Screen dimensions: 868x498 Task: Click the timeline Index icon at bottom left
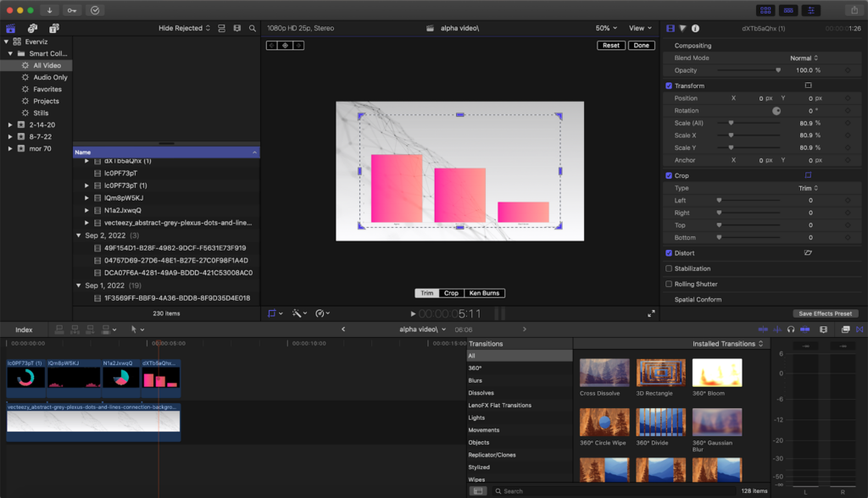pyautogui.click(x=24, y=329)
